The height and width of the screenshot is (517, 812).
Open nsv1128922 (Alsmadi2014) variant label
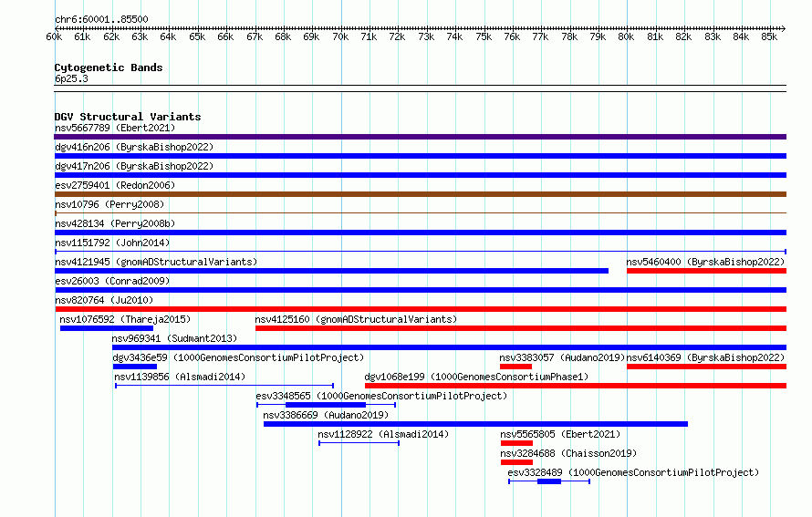click(x=383, y=434)
